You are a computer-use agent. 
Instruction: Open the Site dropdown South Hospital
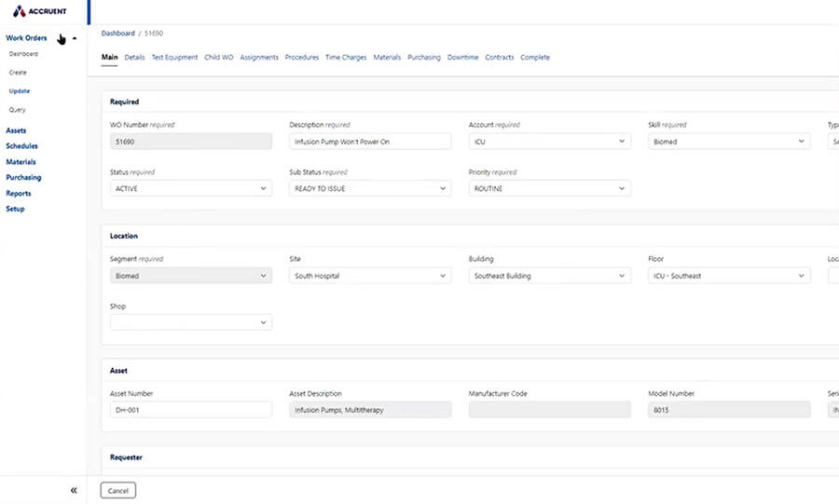pyautogui.click(x=370, y=276)
